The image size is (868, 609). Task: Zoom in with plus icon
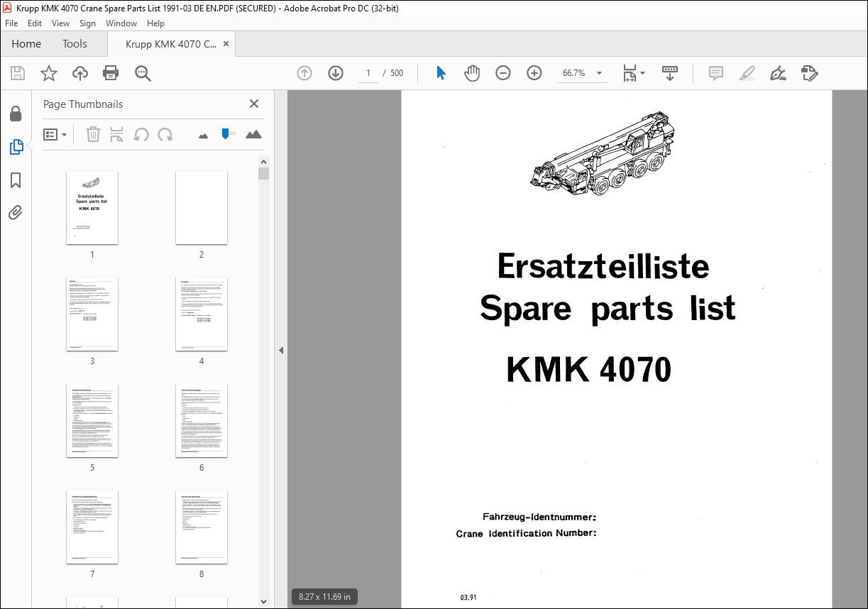[534, 73]
